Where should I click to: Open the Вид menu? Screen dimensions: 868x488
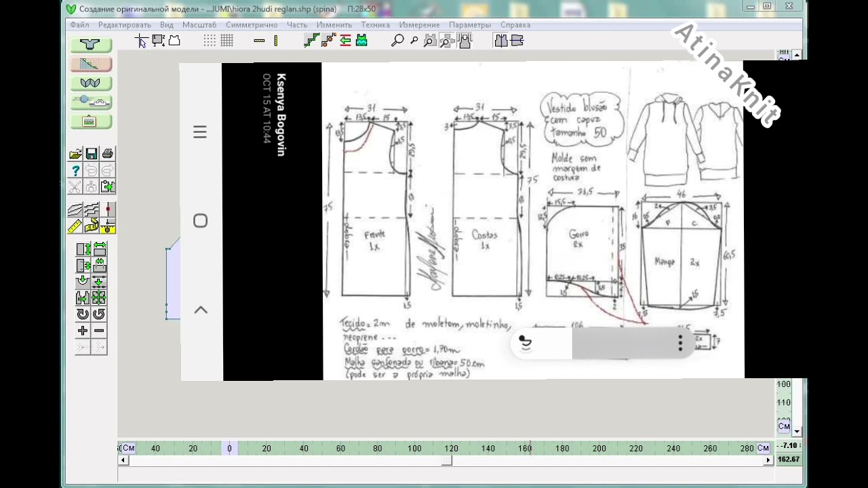(167, 25)
